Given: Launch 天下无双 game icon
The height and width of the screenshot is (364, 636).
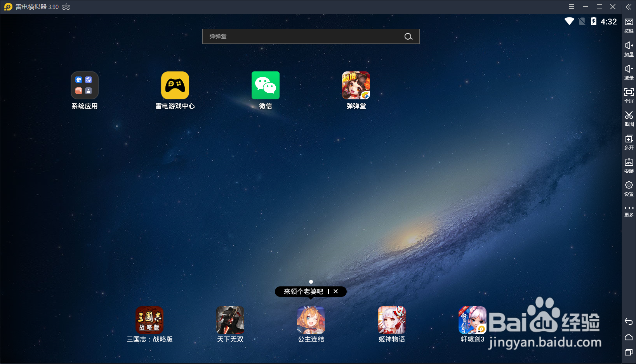Looking at the screenshot, I should [230, 320].
